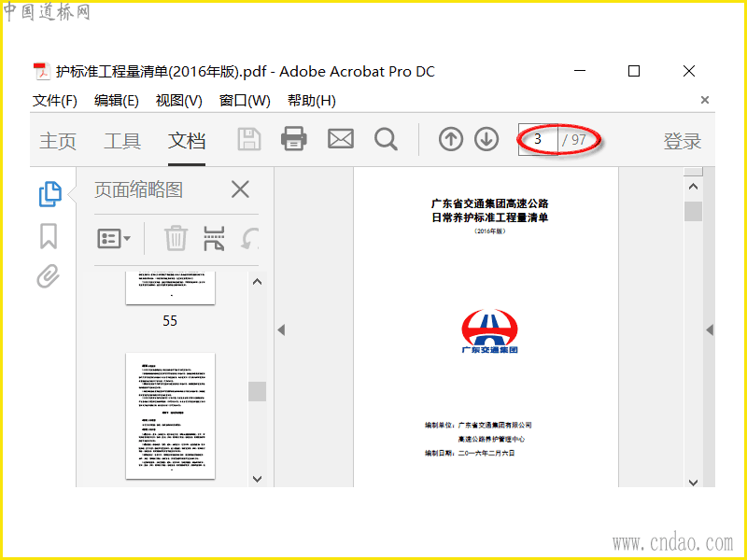Screen dimensions: 747x560
Task: Collapse the left navigation pane arrow
Action: [x=281, y=330]
